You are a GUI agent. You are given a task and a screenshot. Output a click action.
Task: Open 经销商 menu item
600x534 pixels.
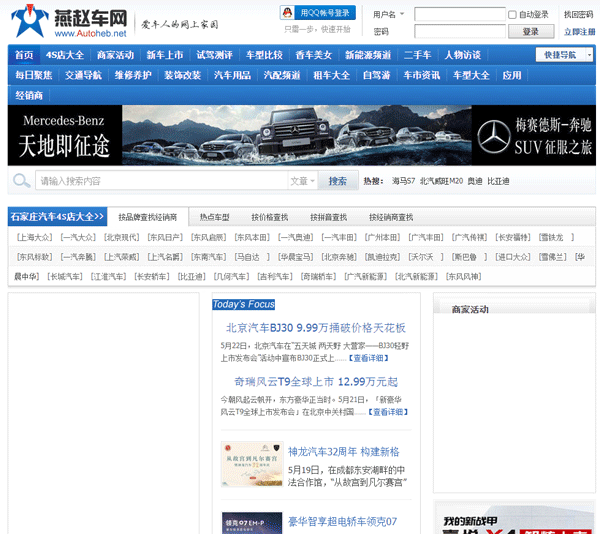click(29, 96)
